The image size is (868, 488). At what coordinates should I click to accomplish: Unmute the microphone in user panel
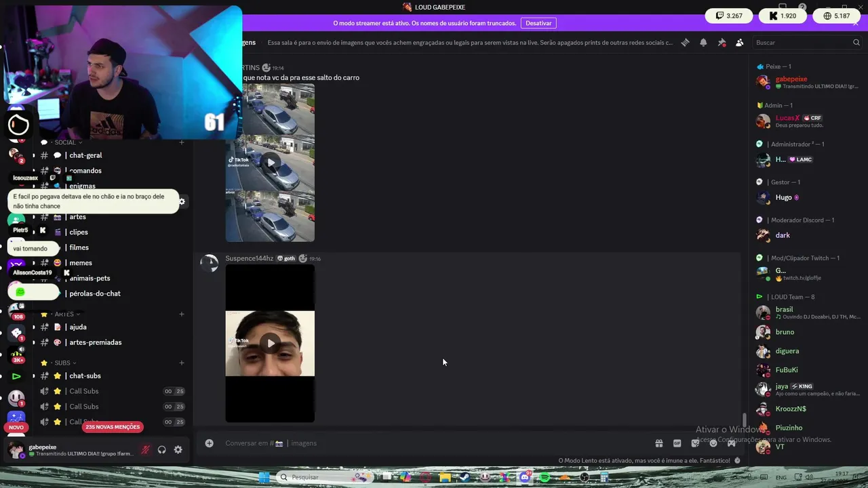tap(145, 450)
